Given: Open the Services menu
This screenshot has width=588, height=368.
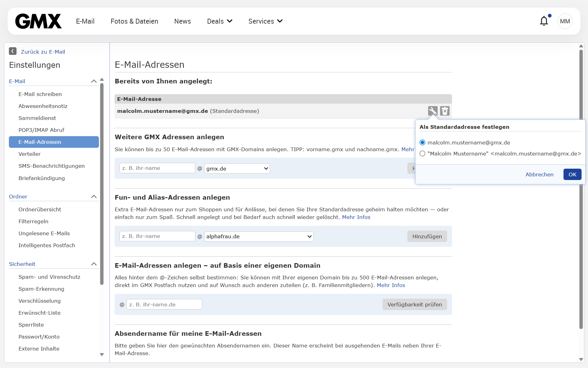Looking at the screenshot, I should click(x=265, y=21).
